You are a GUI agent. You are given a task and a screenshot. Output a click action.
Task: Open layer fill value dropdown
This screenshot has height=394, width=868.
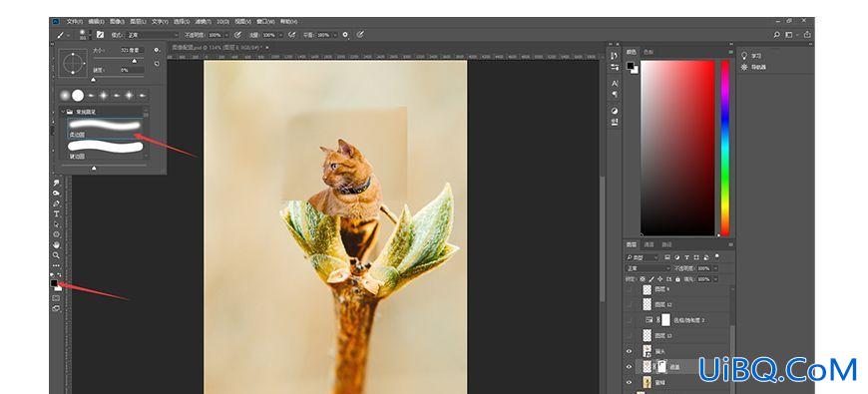[714, 279]
